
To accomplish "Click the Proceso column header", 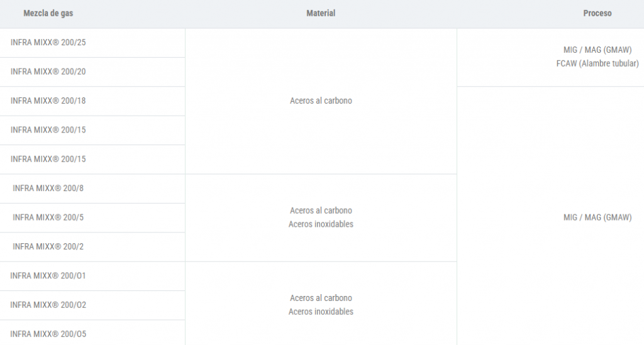I will [x=597, y=13].
